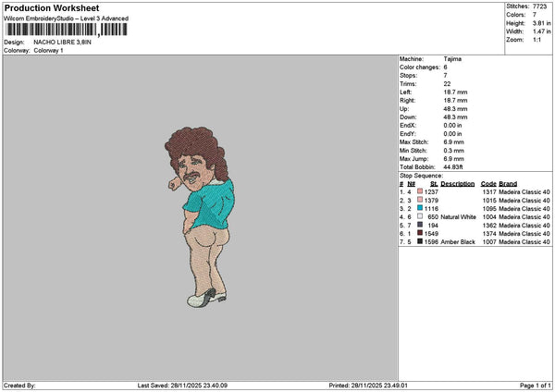Click code '1004' in the Natural White row
Image resolution: width=555 pixels, height=392 pixels.
coord(489,217)
